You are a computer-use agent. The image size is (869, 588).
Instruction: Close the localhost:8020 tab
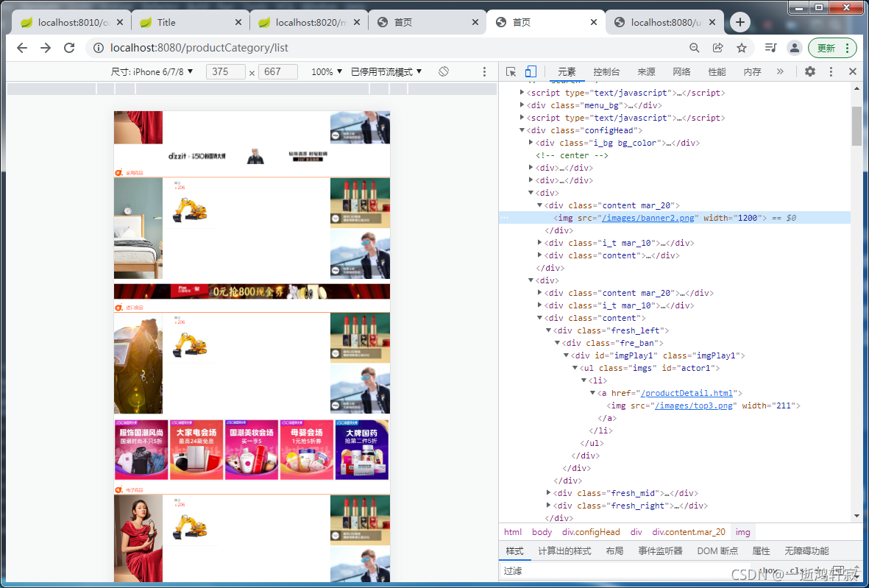coord(357,23)
